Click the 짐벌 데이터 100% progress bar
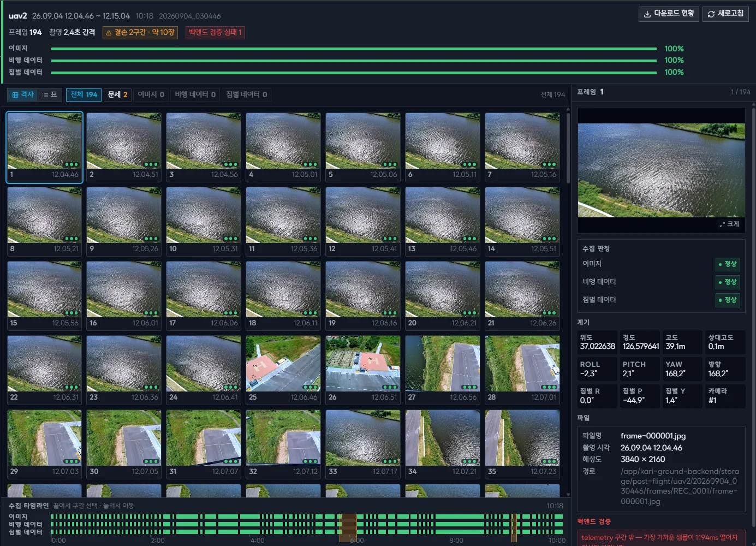The height and width of the screenshot is (546, 756). click(354, 73)
